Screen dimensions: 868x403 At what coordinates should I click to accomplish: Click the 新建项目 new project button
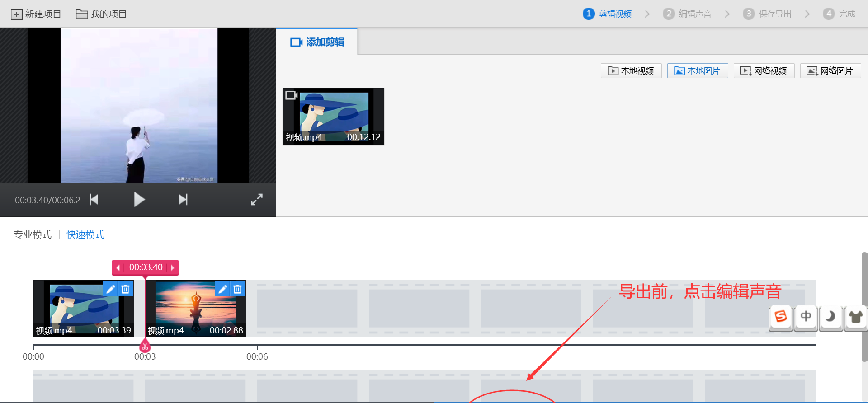[36, 14]
